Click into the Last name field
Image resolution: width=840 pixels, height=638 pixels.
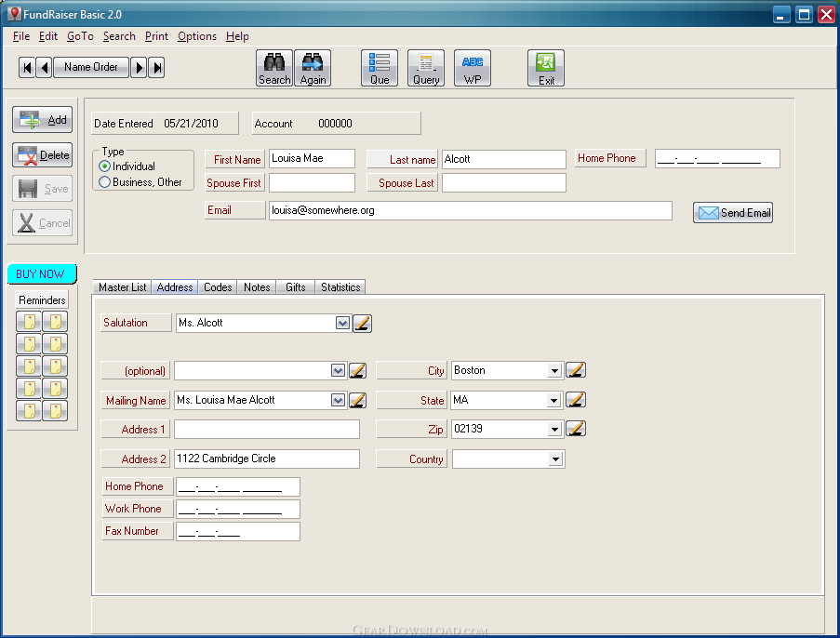tap(503, 159)
